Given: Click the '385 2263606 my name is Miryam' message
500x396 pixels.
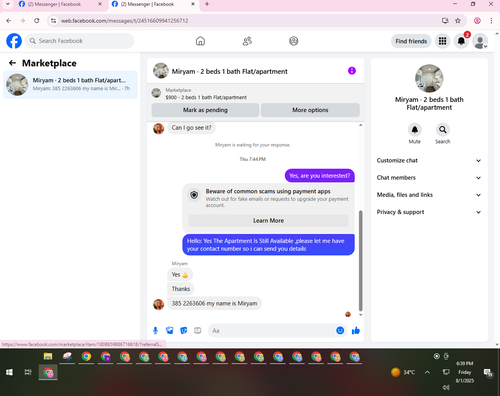Looking at the screenshot, I should click(214, 303).
